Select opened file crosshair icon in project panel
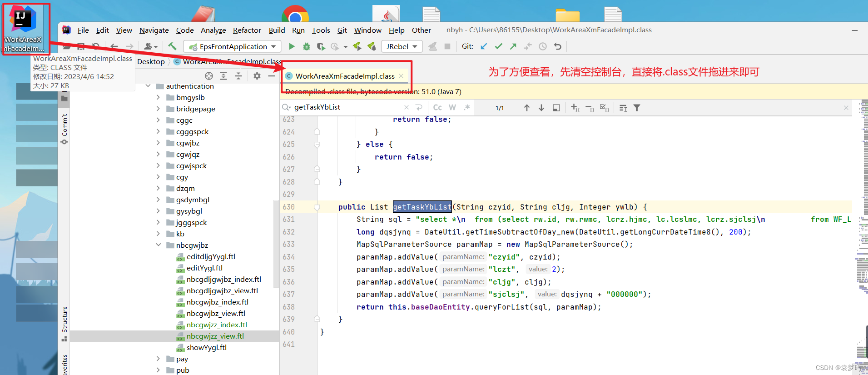Viewport: 868px width, 375px height. click(209, 76)
